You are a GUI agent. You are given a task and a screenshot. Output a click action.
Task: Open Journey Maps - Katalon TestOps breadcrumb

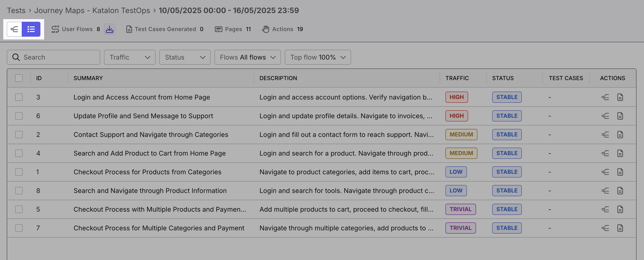92,10
